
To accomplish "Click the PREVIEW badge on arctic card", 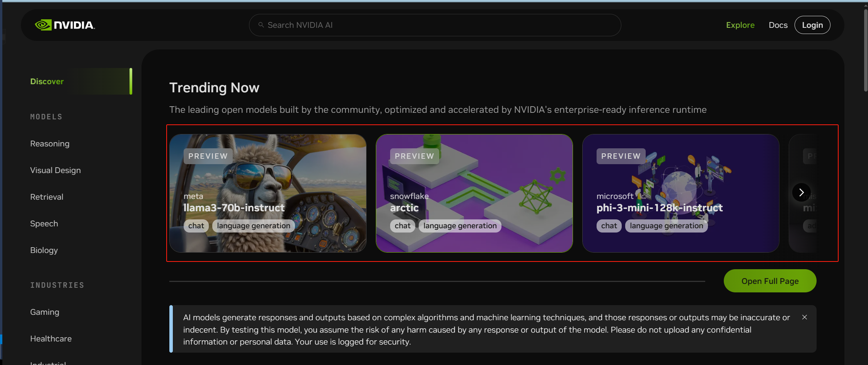I will [414, 156].
